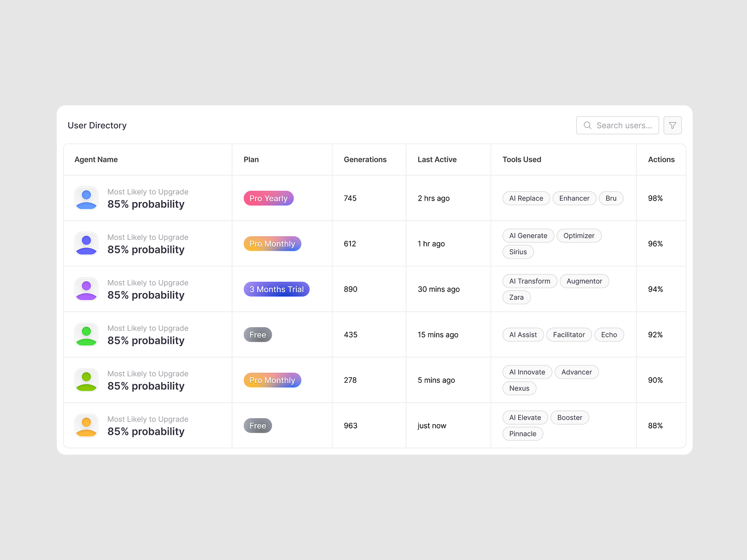Image resolution: width=747 pixels, height=560 pixels.
Task: Click the Free badge in the fourth row
Action: 257,334
